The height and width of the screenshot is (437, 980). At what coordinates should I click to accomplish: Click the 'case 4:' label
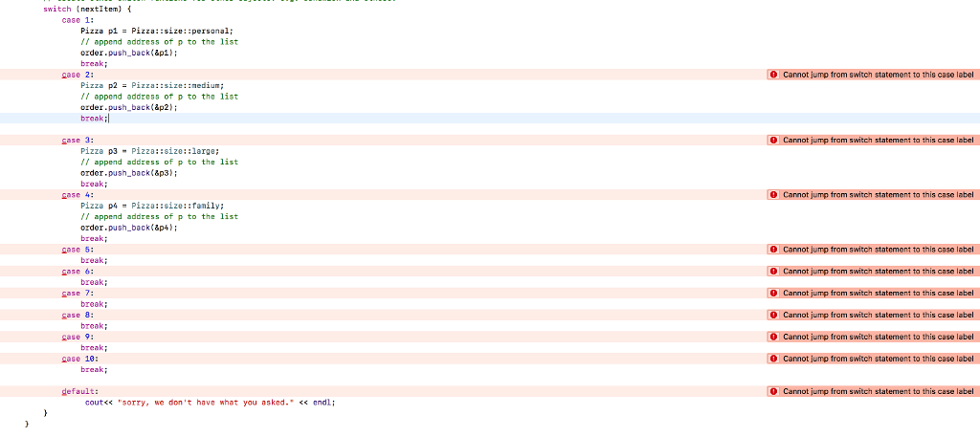pos(78,195)
